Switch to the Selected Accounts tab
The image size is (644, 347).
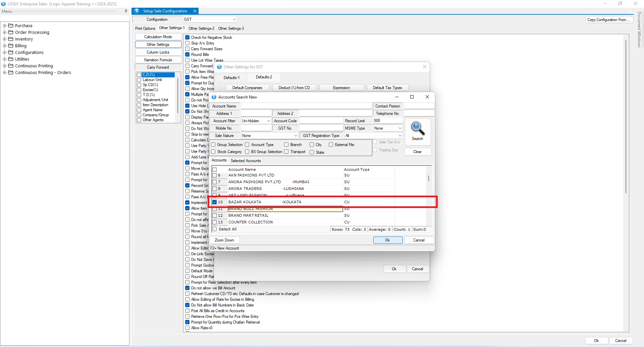coord(246,161)
